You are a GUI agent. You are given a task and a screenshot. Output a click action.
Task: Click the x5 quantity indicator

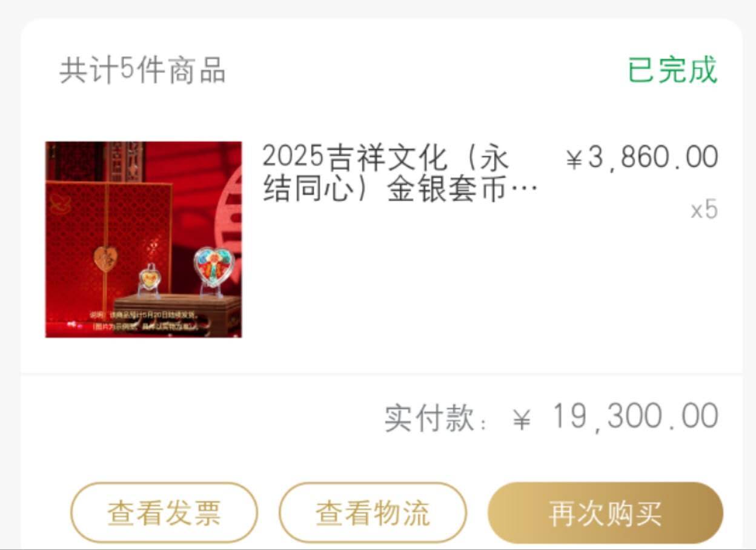(705, 210)
